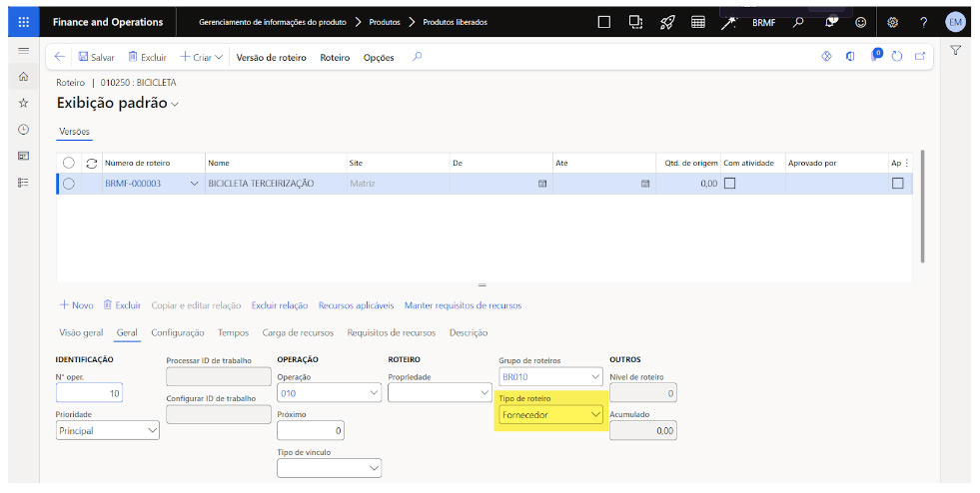Select the BRMF-000003 row radio button
Image resolution: width=980 pixels, height=493 pixels.
pos(69,184)
